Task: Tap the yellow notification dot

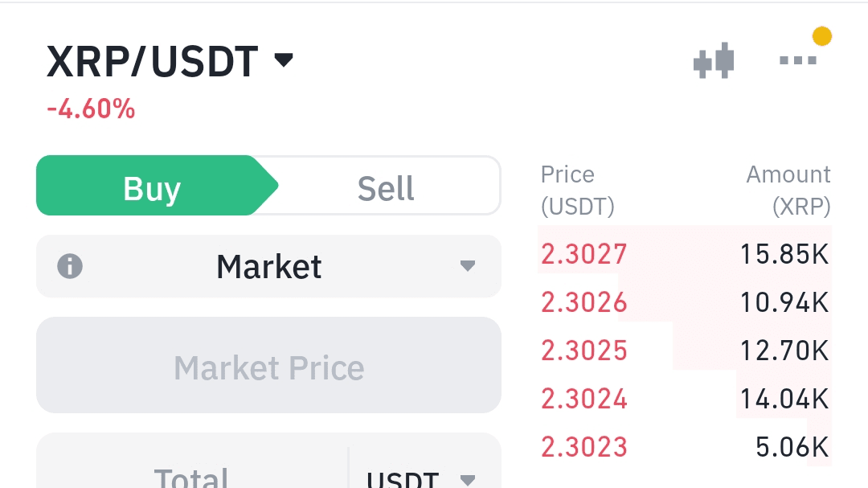Action: (821, 36)
